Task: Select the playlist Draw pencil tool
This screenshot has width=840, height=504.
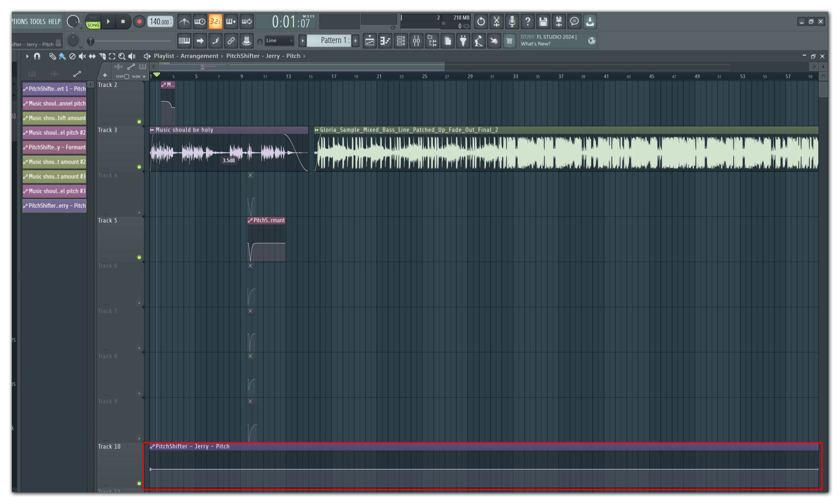Action: point(52,56)
